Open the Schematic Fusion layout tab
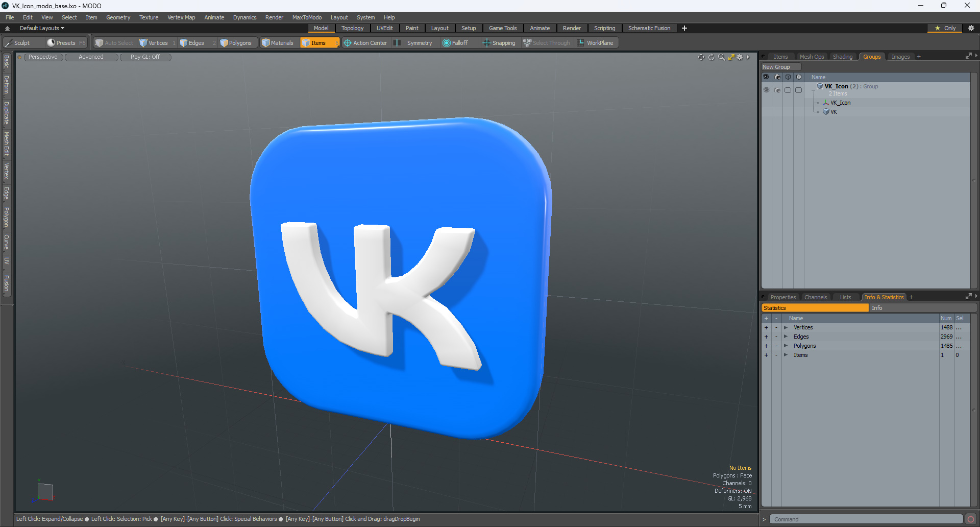Image resolution: width=980 pixels, height=527 pixels. point(649,28)
